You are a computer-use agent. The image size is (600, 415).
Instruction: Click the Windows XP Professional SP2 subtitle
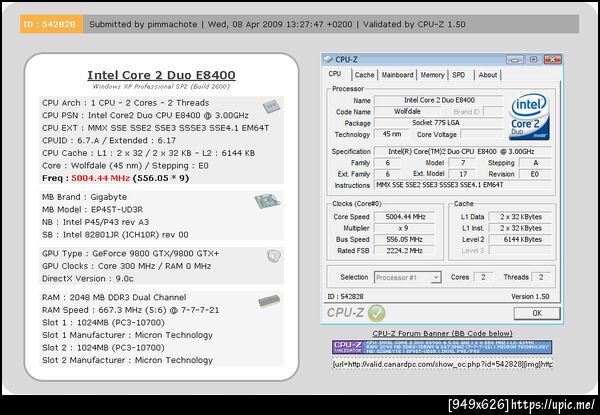click(x=161, y=86)
